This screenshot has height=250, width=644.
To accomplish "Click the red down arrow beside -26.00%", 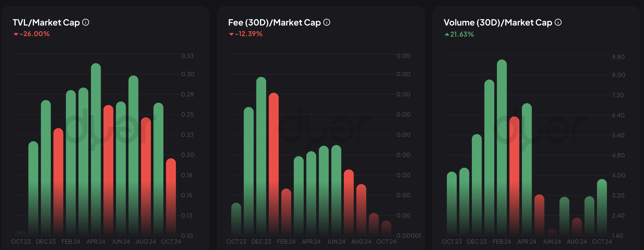I will point(16,34).
